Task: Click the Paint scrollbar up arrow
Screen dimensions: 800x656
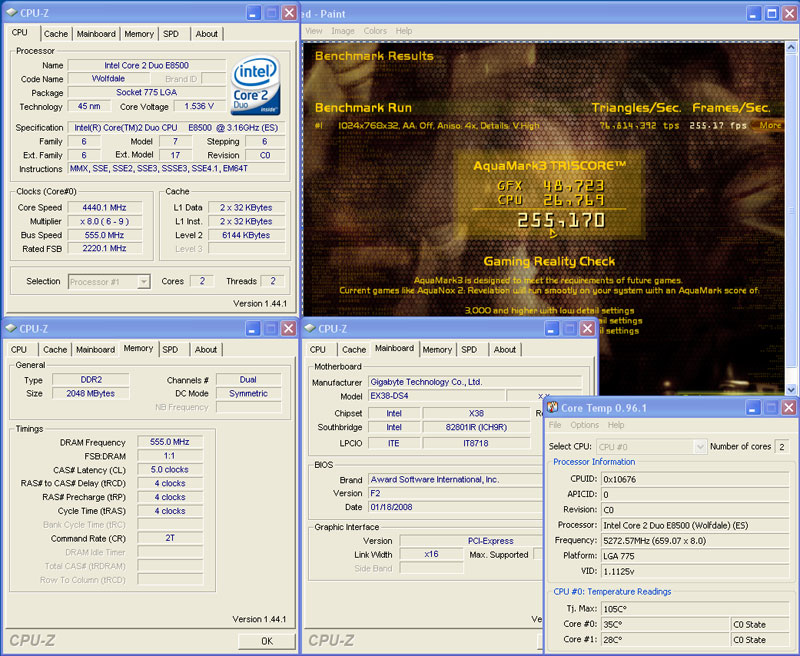Action: point(791,47)
